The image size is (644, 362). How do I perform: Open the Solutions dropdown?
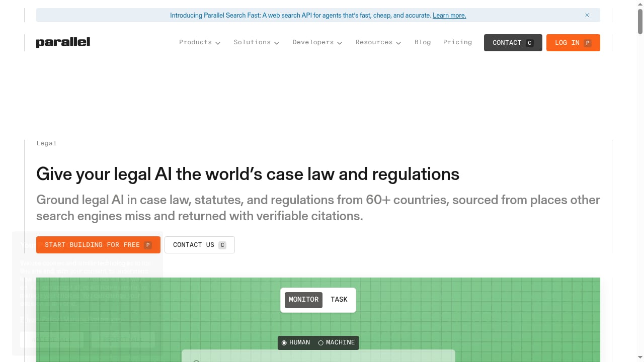click(x=257, y=43)
